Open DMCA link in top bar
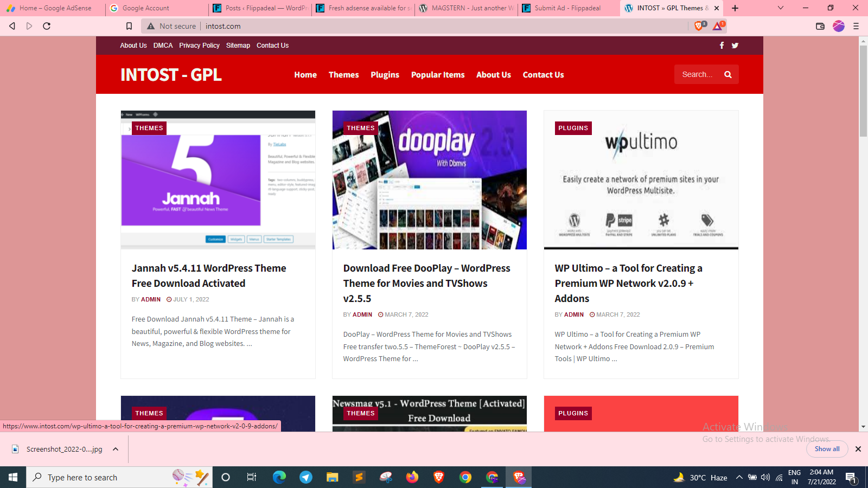This screenshot has height=488, width=868. point(163,46)
